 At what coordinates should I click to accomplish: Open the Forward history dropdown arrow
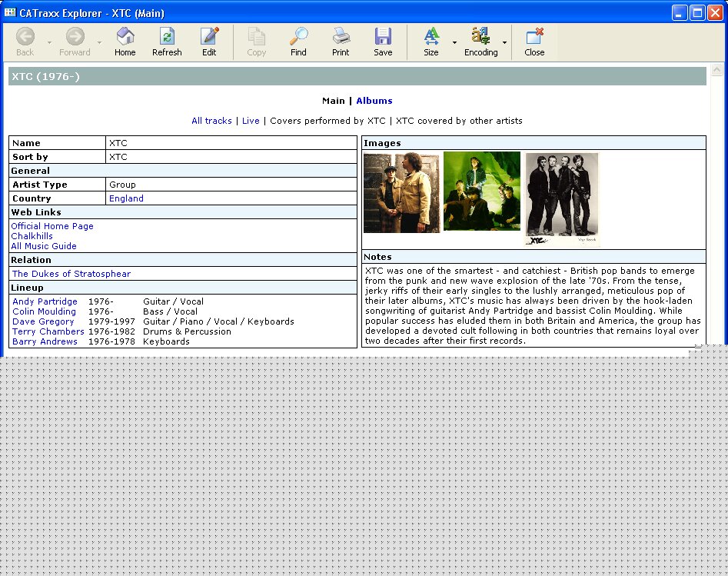(x=99, y=43)
